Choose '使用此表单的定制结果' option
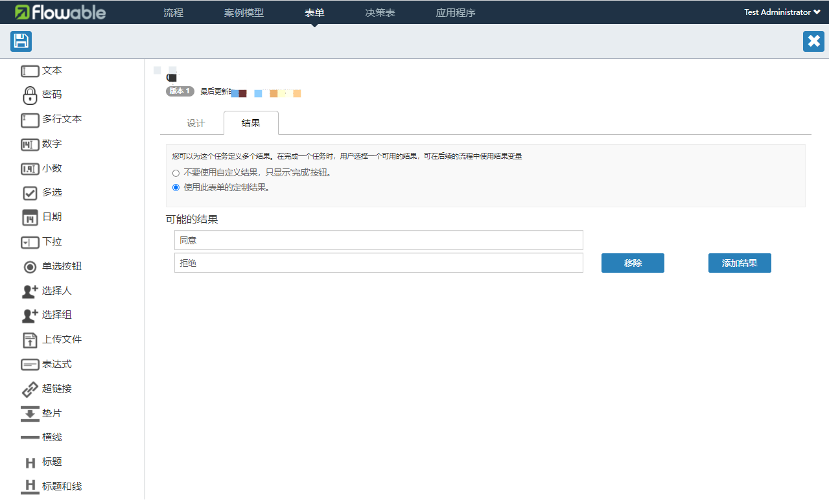The width and height of the screenshot is (829, 504). [x=176, y=187]
